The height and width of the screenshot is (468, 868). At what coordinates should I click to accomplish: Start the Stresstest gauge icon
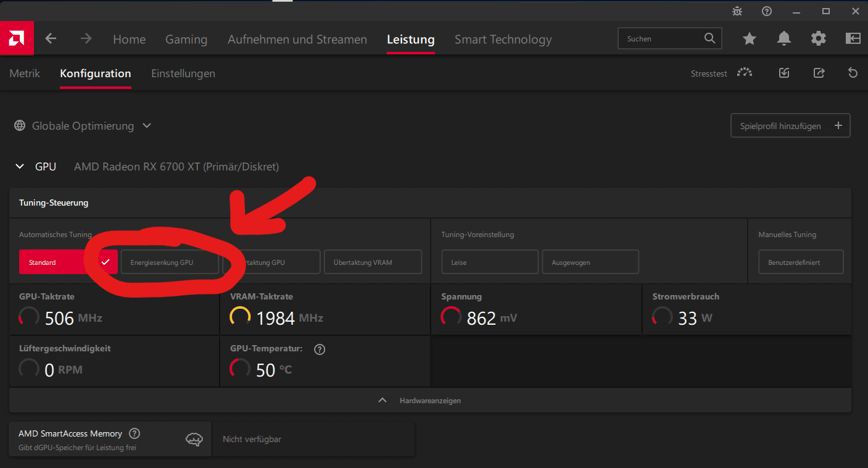(745, 73)
